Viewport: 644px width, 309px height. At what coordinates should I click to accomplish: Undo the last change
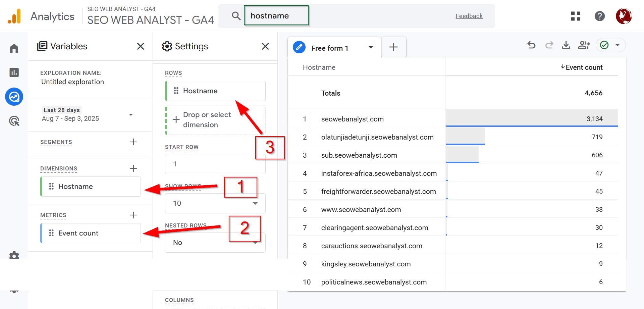pyautogui.click(x=531, y=45)
